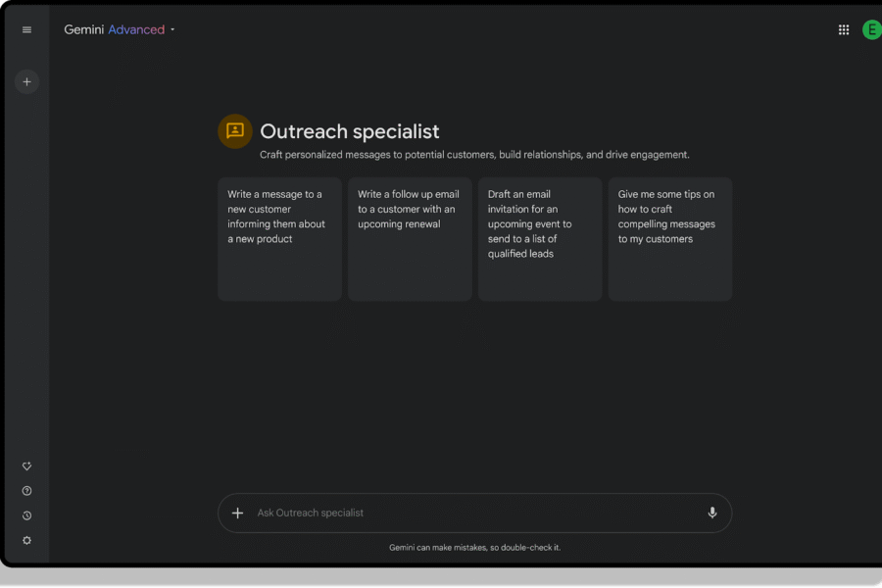Click 'Gemini can make mistakes' disclaimer text
882x588 pixels.
tap(474, 548)
